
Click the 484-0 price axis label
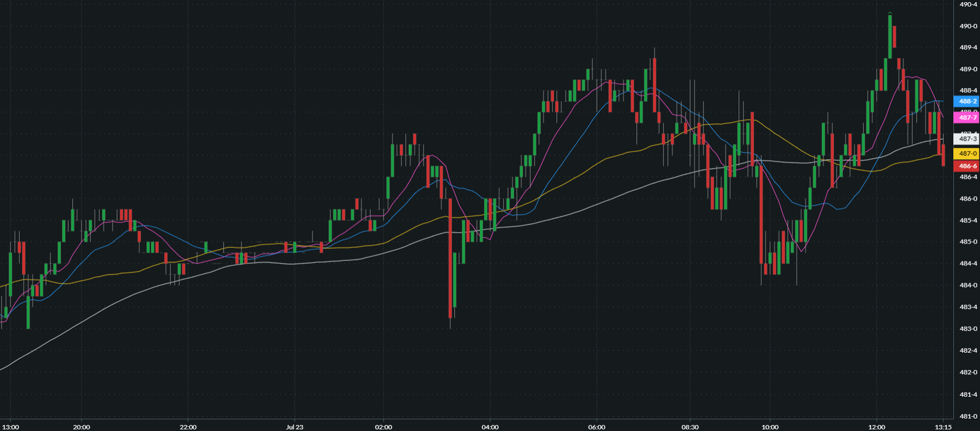(x=968, y=285)
